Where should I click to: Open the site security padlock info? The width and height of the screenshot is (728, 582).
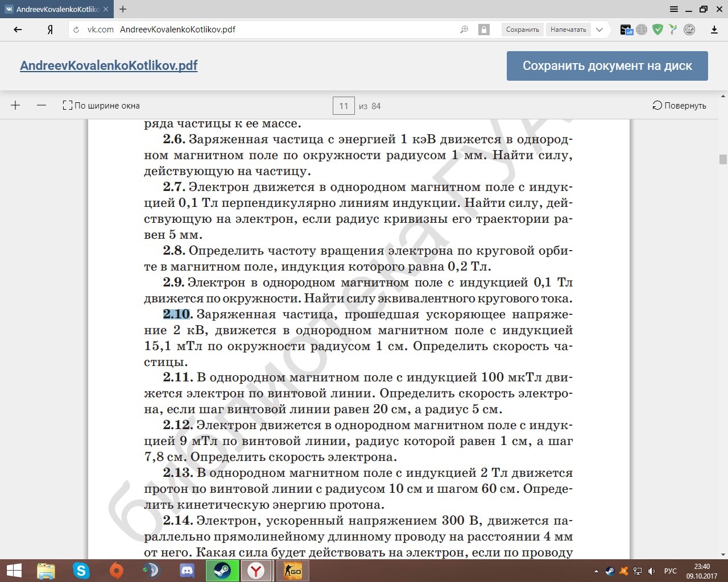click(483, 30)
